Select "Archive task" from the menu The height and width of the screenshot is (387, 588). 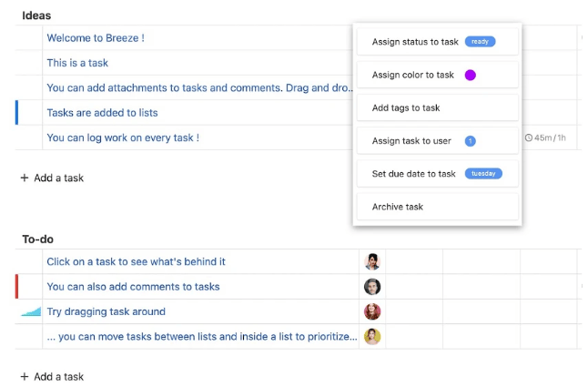point(398,207)
